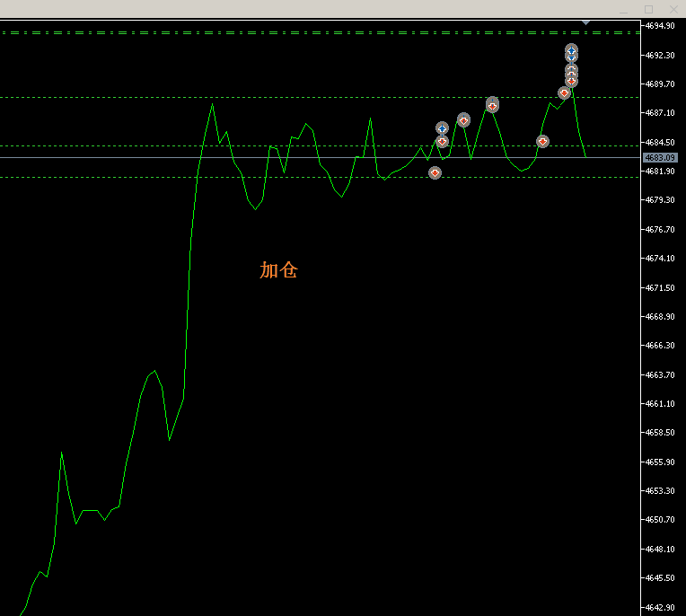Minimize the chart window

625,9
